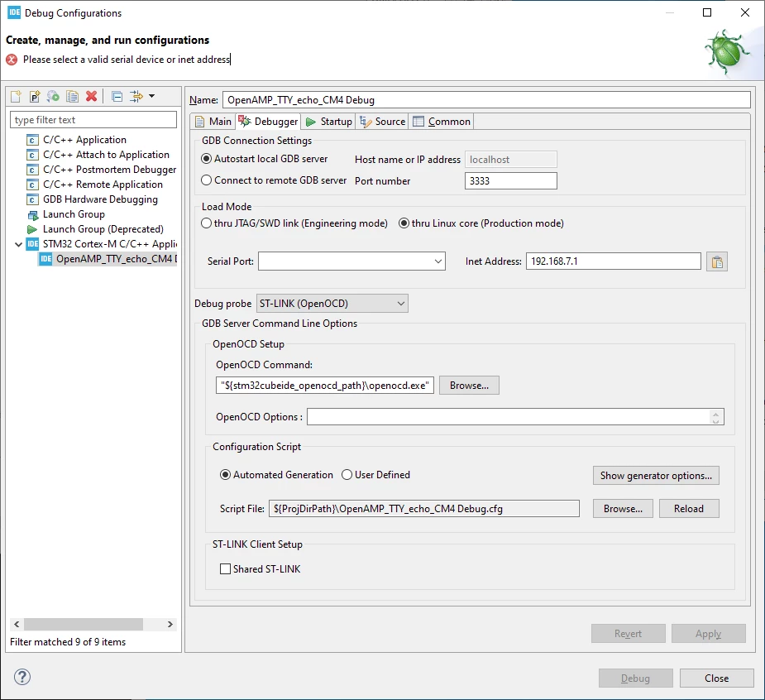Click the Launch Group icon
The image size is (765, 700).
tap(33, 215)
